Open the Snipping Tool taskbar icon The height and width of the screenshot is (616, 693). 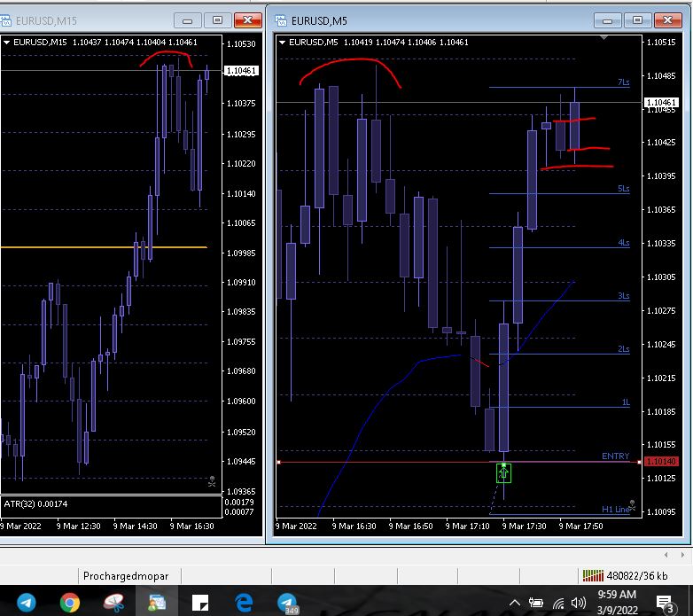tap(114, 602)
